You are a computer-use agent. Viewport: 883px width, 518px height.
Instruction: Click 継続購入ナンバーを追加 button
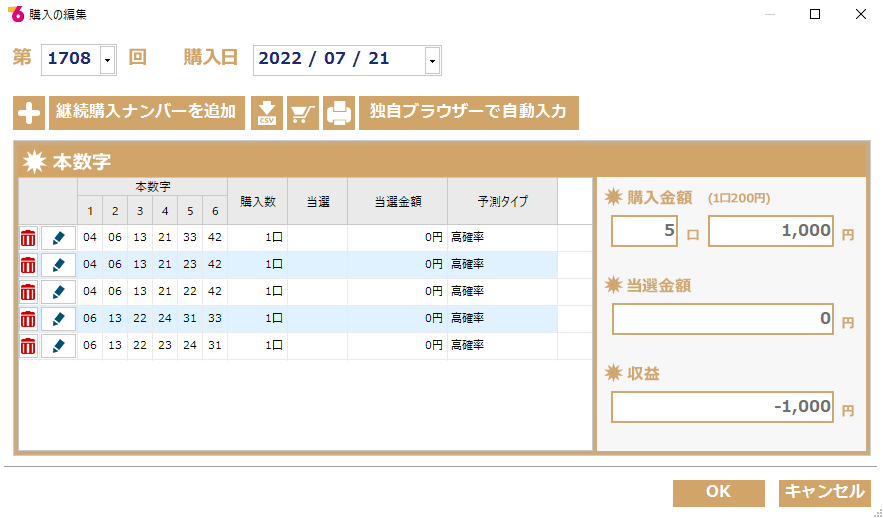click(147, 113)
